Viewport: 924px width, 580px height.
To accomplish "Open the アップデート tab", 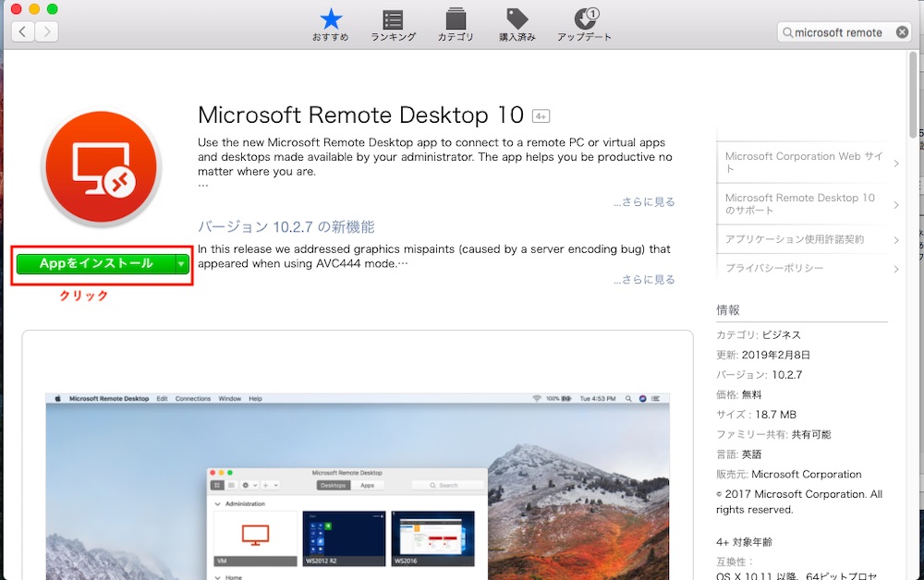I will pos(585,25).
